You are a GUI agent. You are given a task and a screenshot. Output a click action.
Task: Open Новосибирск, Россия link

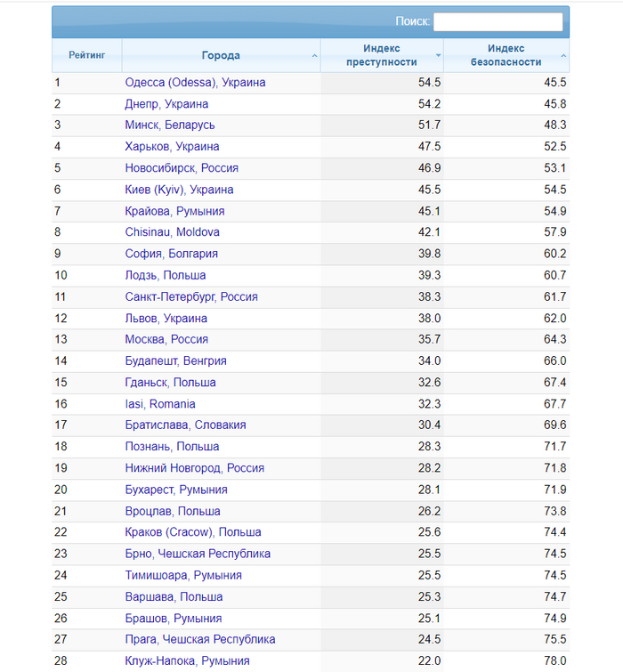tap(182, 168)
